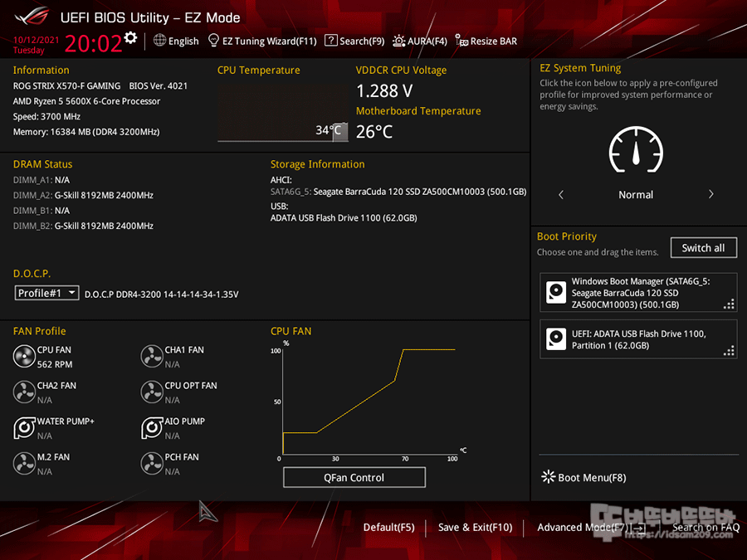The height and width of the screenshot is (560, 747).
Task: Click DIMM_A1 N/A entry
Action: point(41,180)
